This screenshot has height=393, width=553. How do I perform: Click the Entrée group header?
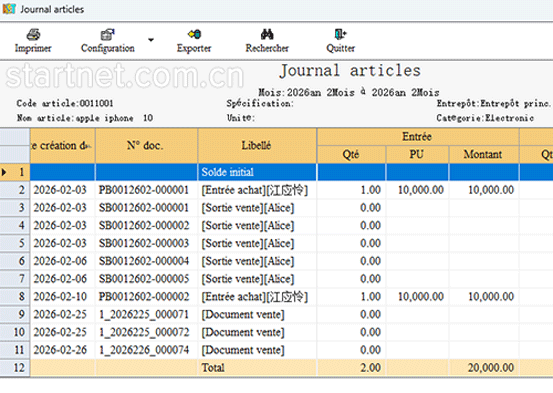[x=418, y=137]
